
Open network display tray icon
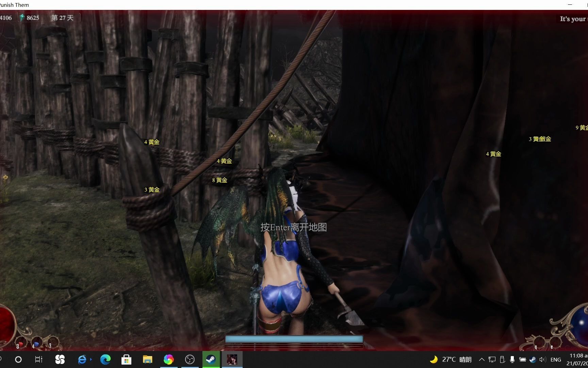pos(492,359)
